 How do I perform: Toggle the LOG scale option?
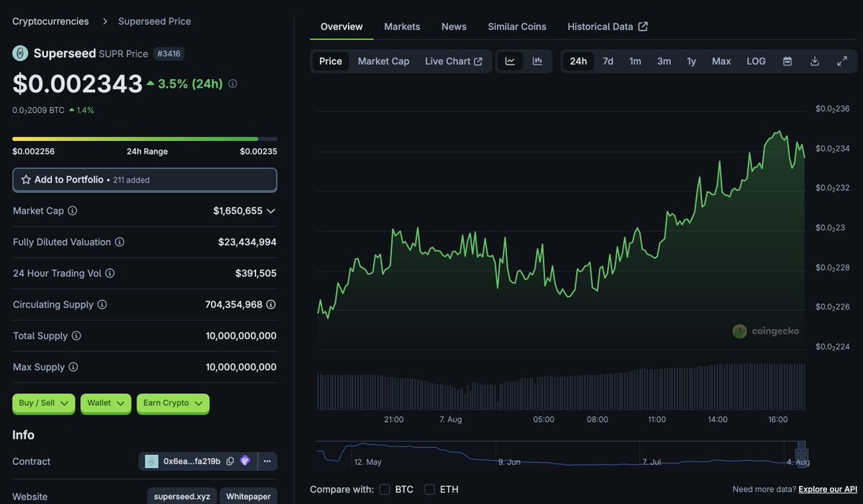click(757, 61)
